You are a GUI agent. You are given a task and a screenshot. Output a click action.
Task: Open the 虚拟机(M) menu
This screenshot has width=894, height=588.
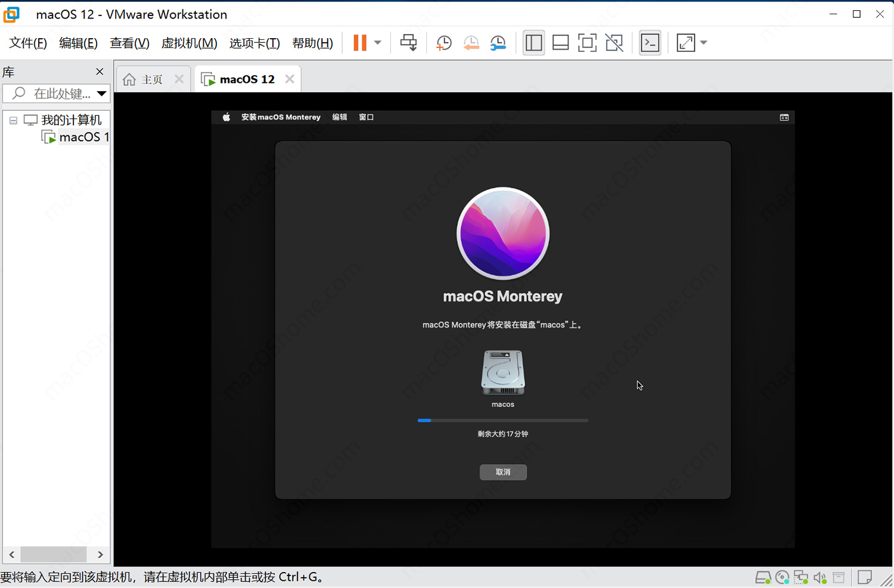[189, 43]
